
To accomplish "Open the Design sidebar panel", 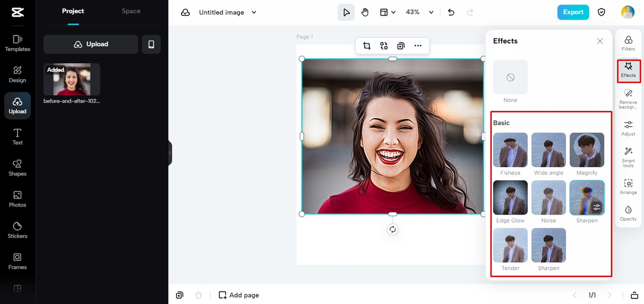I will (18, 74).
